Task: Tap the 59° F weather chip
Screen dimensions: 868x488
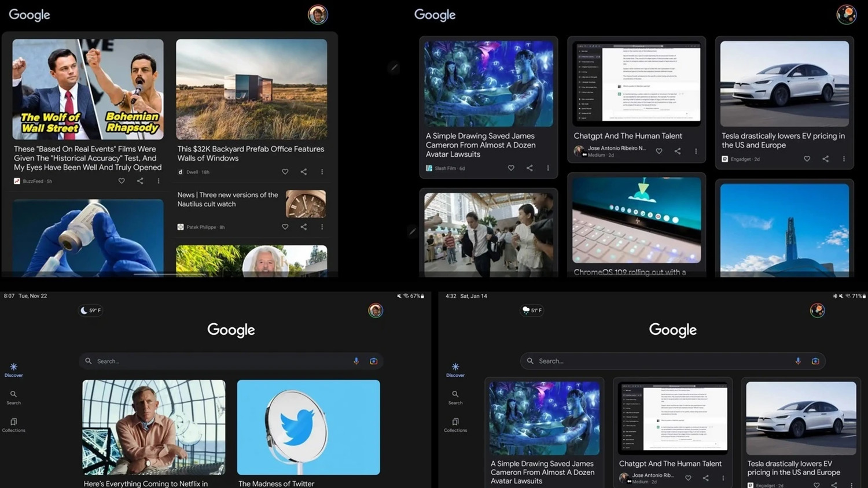Action: tap(91, 310)
